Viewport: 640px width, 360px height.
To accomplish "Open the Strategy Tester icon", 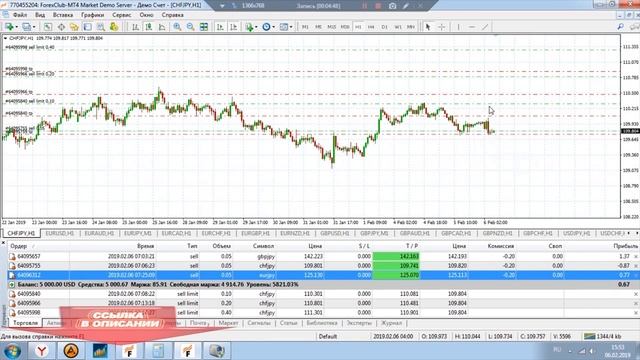I will pyautogui.click(x=101, y=27).
